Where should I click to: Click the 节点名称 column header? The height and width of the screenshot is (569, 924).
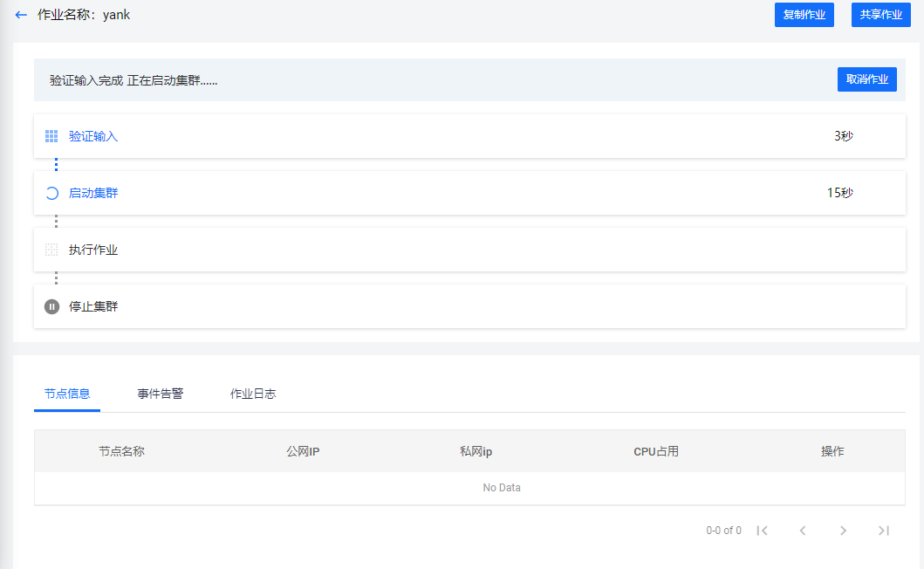pos(121,451)
